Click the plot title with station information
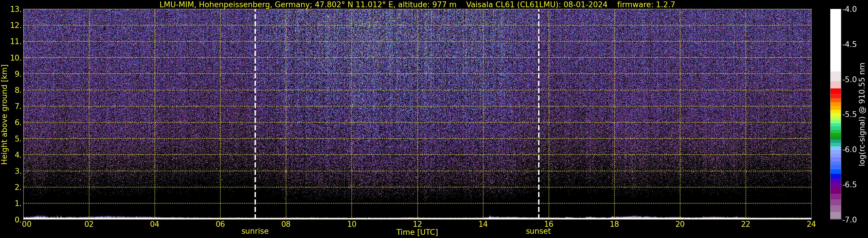This screenshot has height=238, width=868. click(x=417, y=4)
